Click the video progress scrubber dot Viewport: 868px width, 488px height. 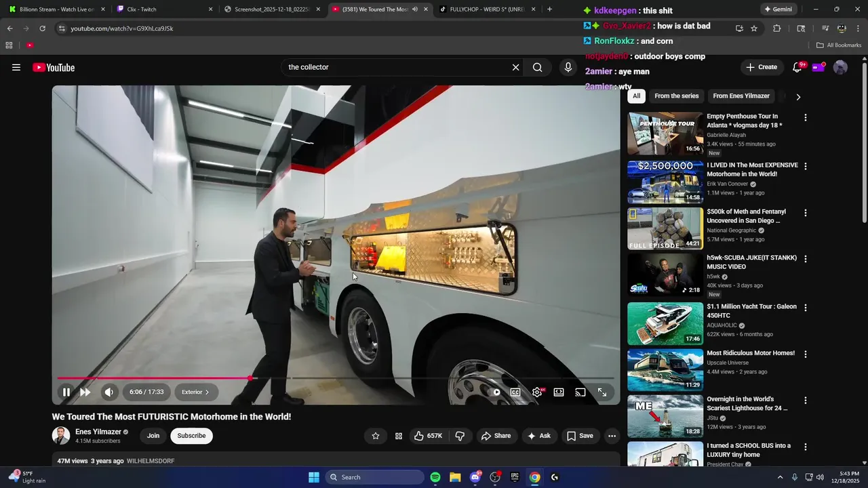[x=251, y=378]
